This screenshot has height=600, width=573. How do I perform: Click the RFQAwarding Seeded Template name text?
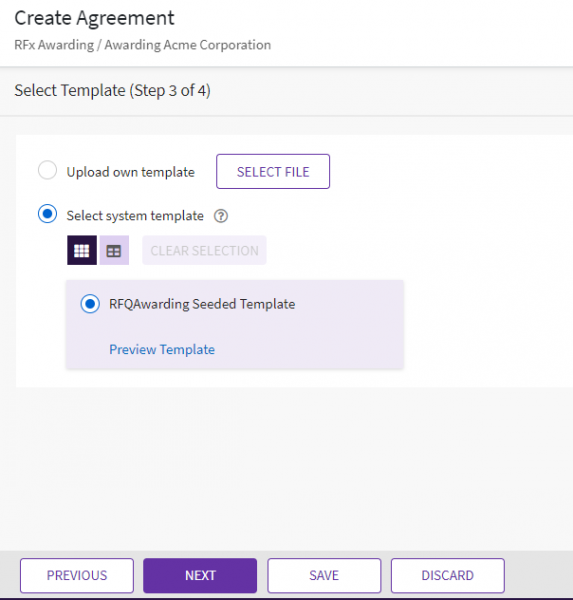[202, 304]
